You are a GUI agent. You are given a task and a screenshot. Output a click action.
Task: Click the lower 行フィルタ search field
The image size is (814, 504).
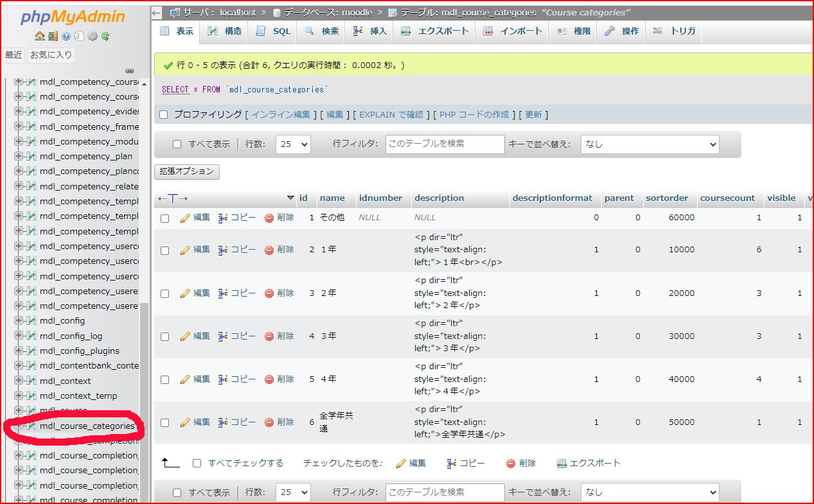[x=445, y=492]
